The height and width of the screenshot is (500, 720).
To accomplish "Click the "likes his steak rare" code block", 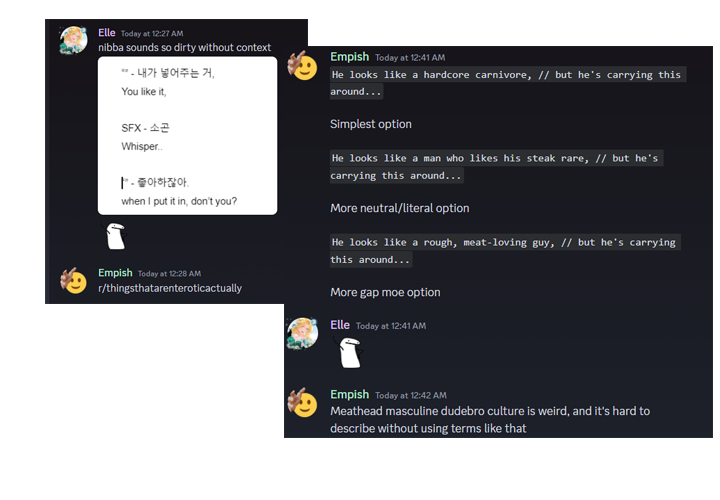I will point(496,167).
